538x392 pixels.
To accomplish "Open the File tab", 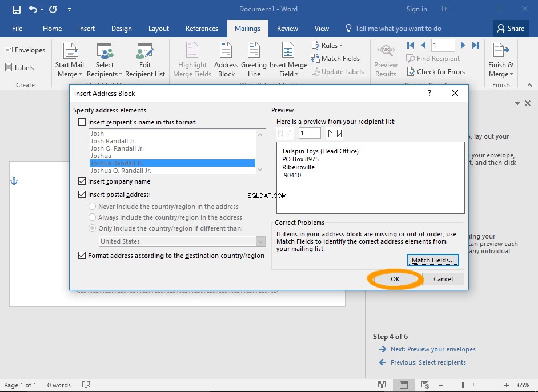I will point(17,29).
